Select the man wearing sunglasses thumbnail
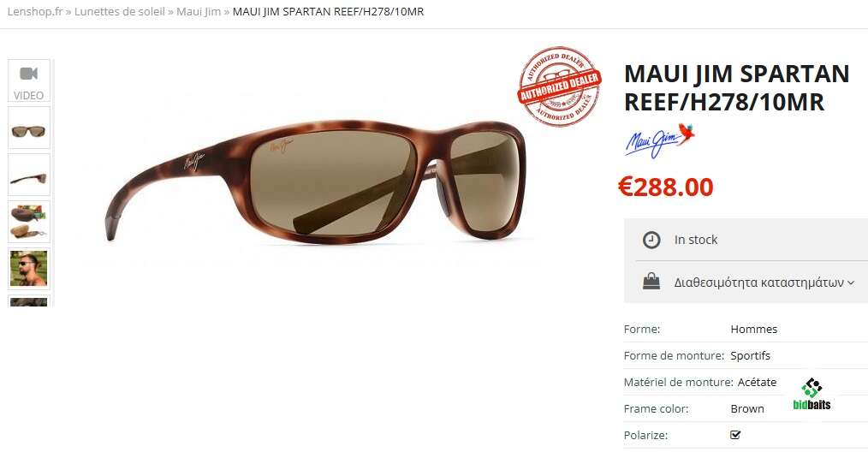The height and width of the screenshot is (452, 868). click(29, 269)
